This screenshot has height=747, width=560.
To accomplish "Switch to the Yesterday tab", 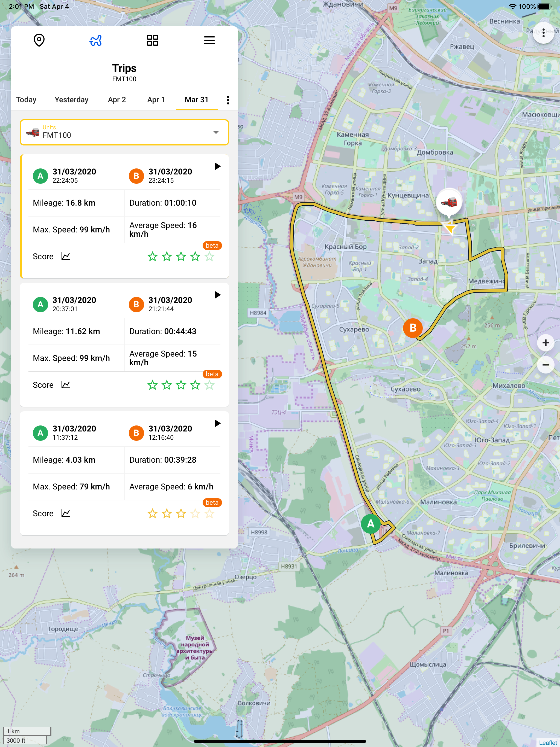I will 71,100.
